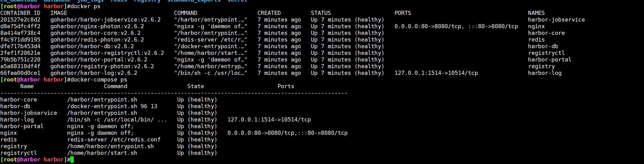
Task: Click registry in compose Name column
Action: click(14, 146)
